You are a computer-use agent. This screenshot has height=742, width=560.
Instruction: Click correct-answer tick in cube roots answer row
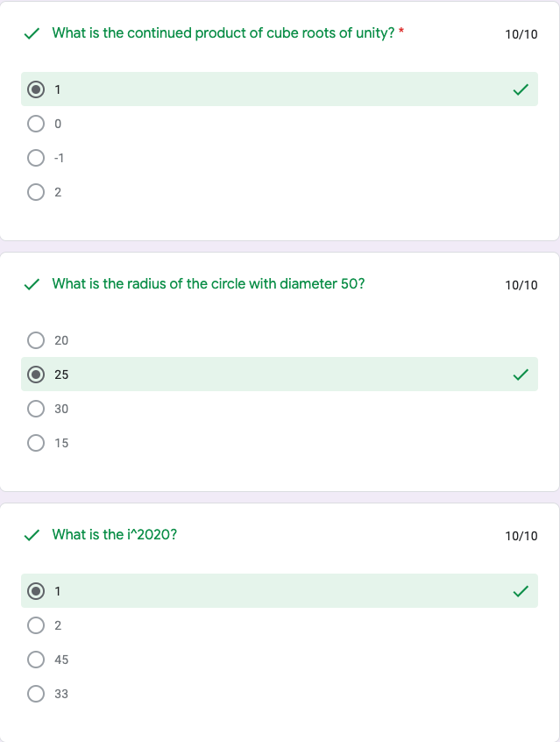pyautogui.click(x=521, y=89)
